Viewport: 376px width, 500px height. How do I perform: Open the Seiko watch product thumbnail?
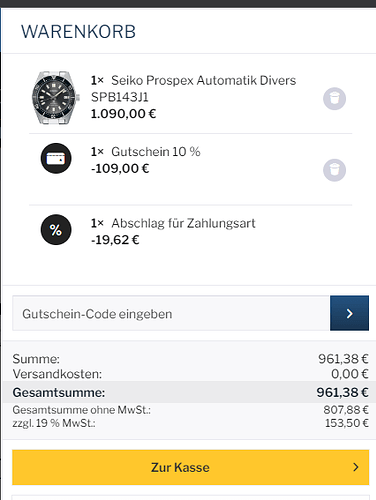[x=56, y=98]
